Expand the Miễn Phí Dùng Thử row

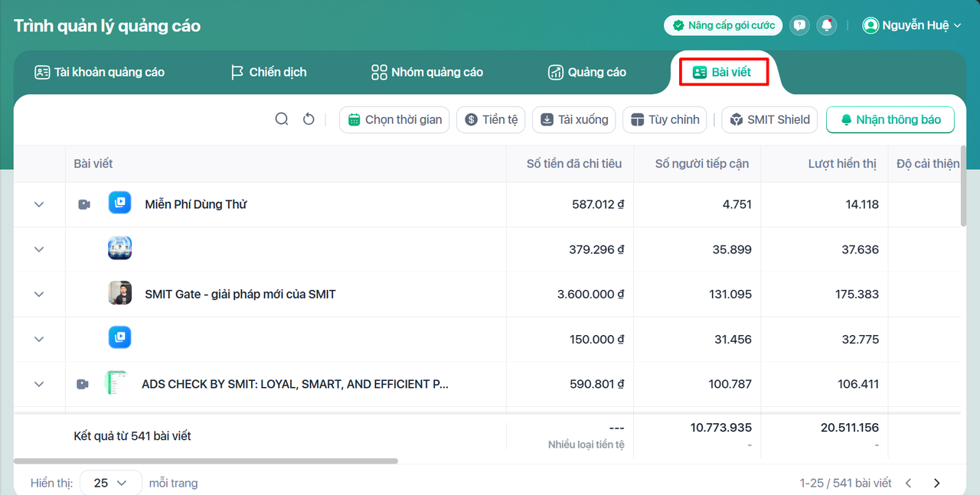tap(39, 204)
